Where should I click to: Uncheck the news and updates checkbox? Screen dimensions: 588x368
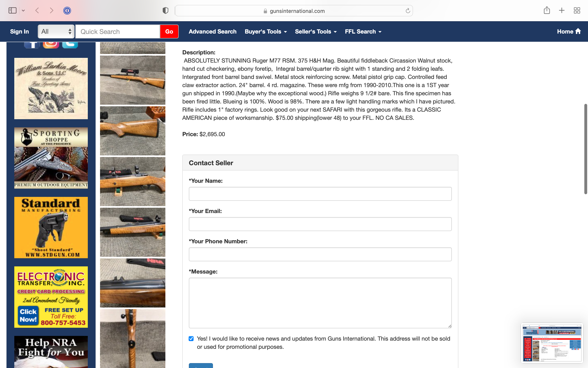tap(191, 339)
